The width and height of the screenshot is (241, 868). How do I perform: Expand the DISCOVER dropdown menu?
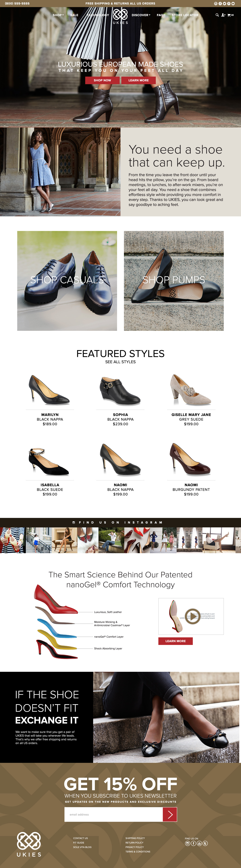tap(141, 15)
